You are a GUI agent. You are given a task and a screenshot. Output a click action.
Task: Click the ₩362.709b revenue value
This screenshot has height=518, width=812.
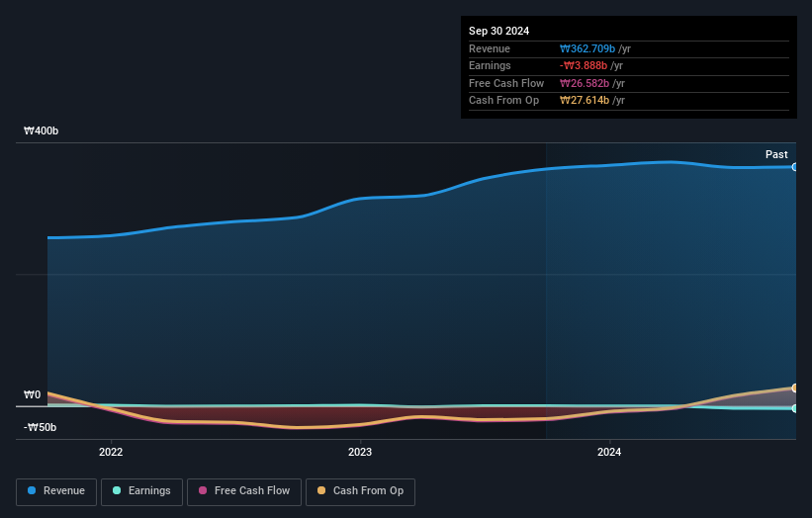coord(587,48)
